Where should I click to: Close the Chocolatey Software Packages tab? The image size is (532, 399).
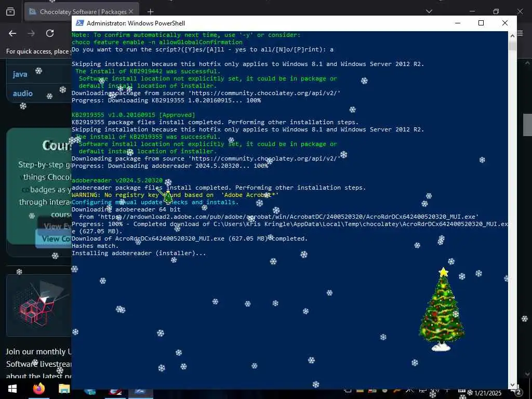tap(131, 11)
